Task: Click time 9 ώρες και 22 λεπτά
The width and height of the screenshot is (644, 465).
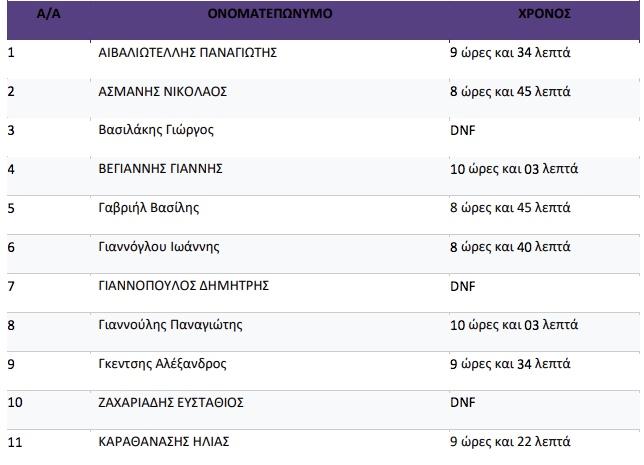Action: (x=510, y=442)
